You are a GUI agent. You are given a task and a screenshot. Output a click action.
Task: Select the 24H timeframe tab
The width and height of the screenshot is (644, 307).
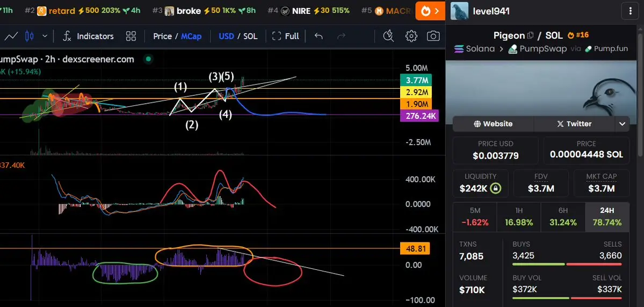point(607,216)
